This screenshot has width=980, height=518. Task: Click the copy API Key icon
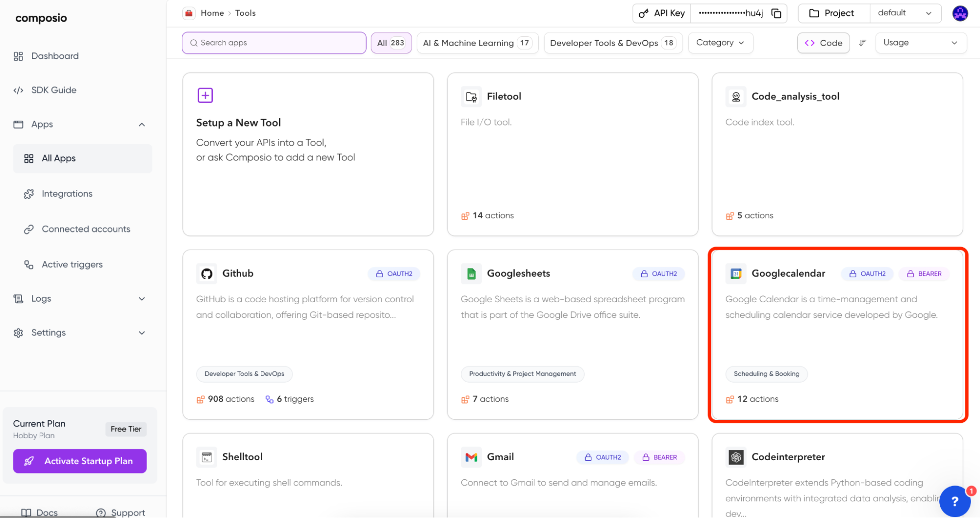click(776, 13)
